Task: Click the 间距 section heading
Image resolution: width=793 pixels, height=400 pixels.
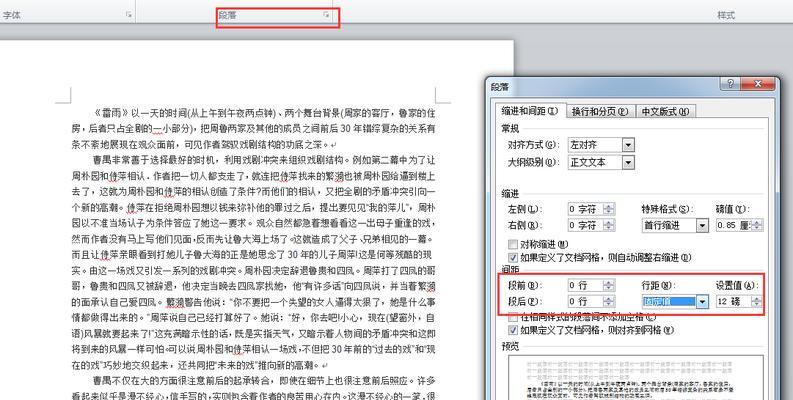Action: [x=510, y=270]
